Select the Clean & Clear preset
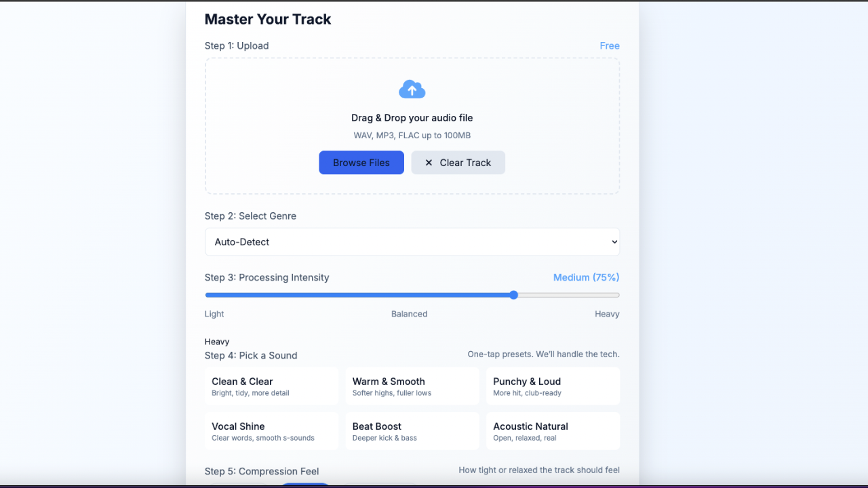 [x=271, y=386]
